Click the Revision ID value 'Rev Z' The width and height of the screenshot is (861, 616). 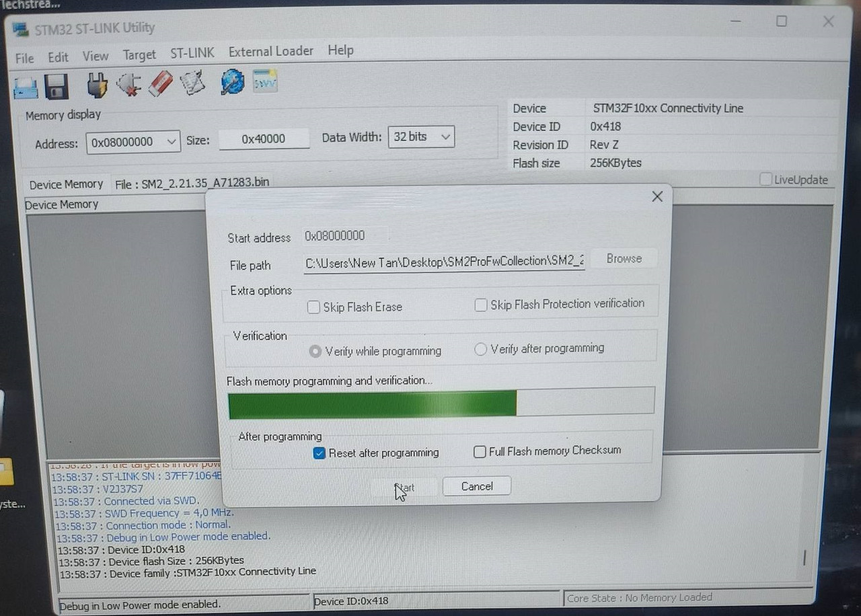(x=604, y=145)
